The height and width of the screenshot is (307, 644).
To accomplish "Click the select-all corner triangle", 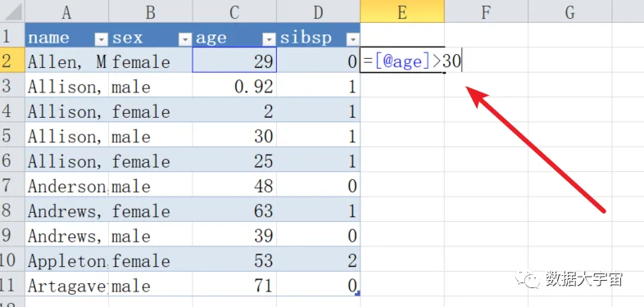I will coord(12,12).
